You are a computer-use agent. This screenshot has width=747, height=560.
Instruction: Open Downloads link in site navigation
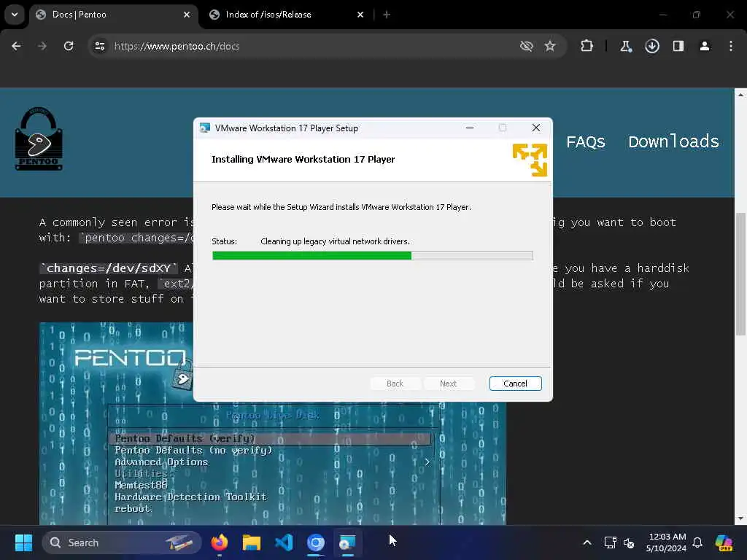[673, 141]
